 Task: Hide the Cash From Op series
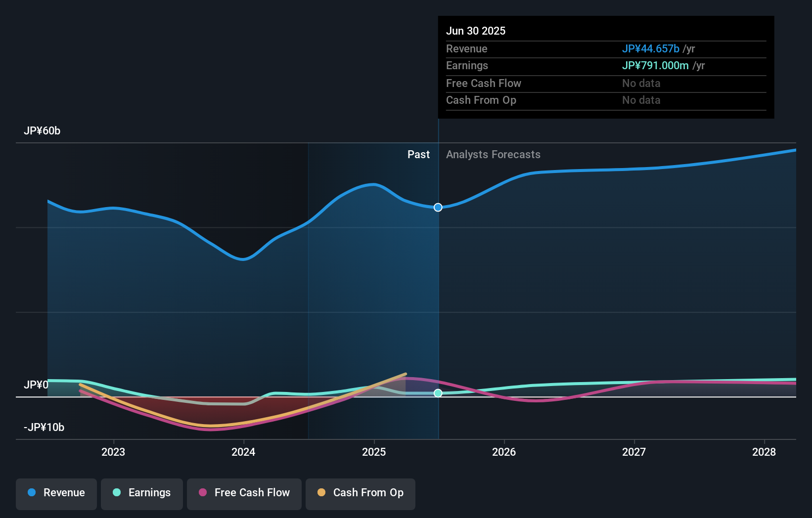(x=360, y=493)
